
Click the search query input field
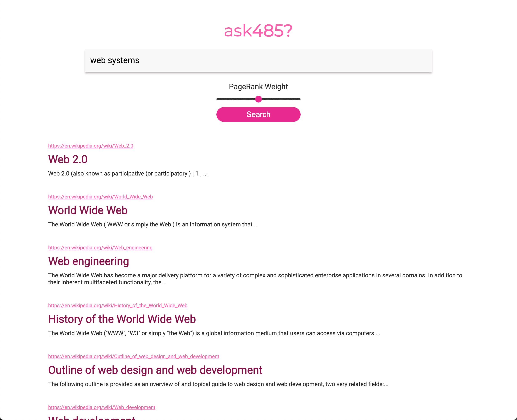pos(258,60)
